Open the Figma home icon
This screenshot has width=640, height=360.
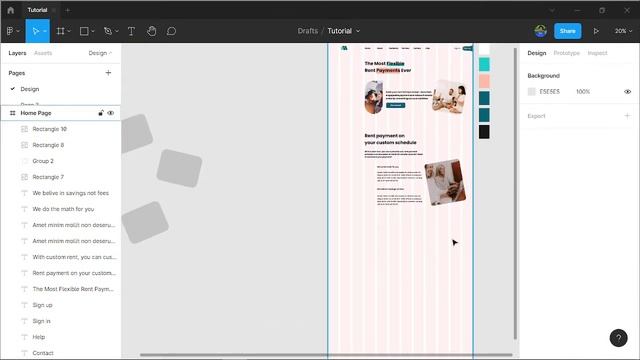pyautogui.click(x=11, y=10)
